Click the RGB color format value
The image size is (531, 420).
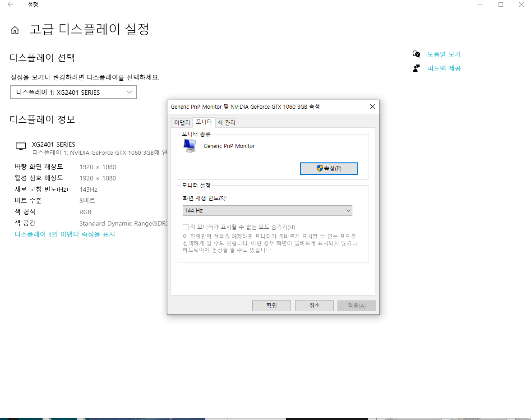tap(85, 212)
